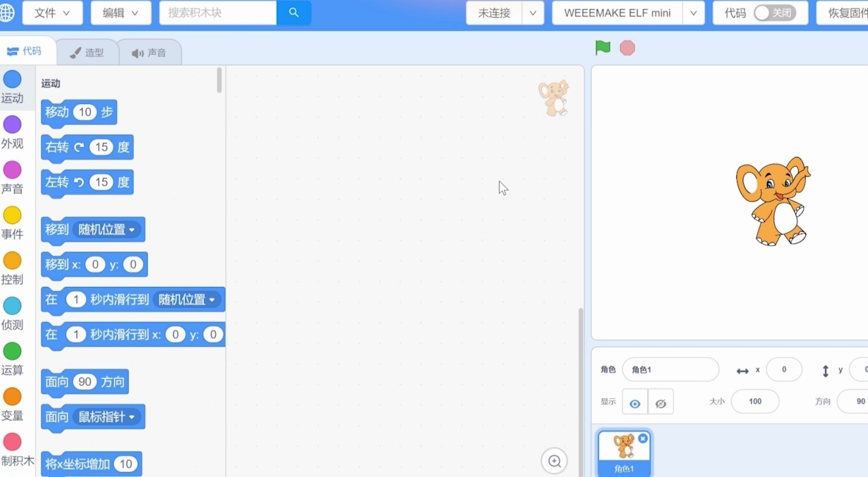
Task: Open the 文件 menu
Action: pyautogui.click(x=53, y=13)
